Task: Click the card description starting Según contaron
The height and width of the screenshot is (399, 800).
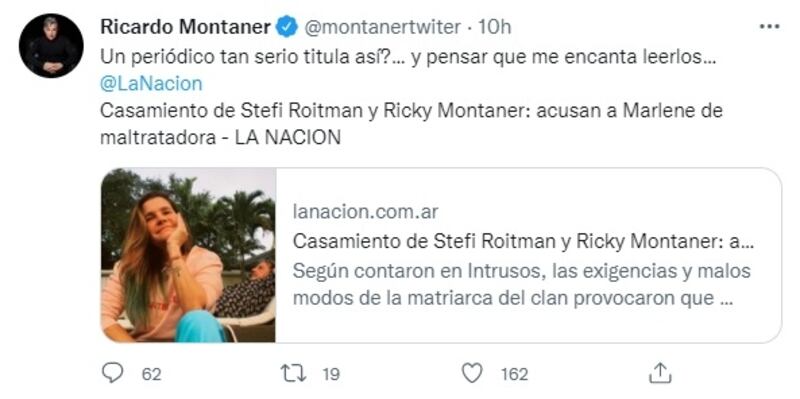Action: (x=522, y=285)
